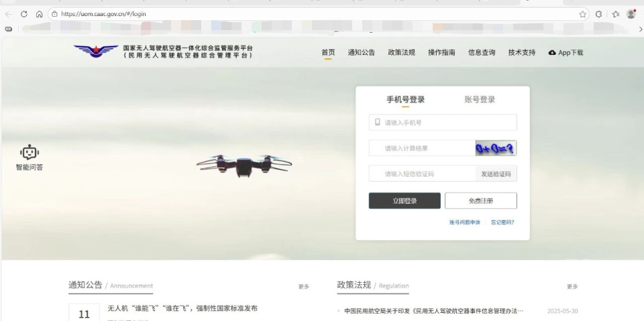644x321 pixels.
Task: Switch to the 手机号登录 tab
Action: coord(405,100)
